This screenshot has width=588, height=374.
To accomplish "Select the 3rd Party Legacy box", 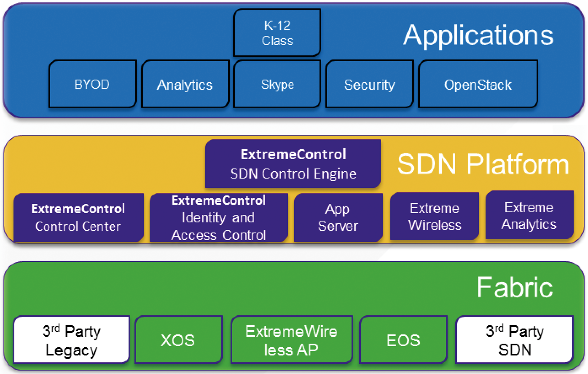I will click(x=71, y=339).
